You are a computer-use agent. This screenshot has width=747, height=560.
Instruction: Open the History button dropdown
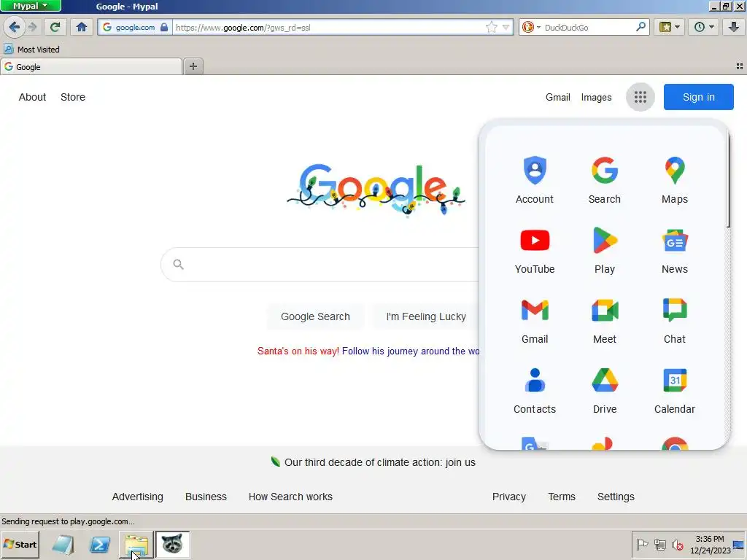pyautogui.click(x=704, y=27)
